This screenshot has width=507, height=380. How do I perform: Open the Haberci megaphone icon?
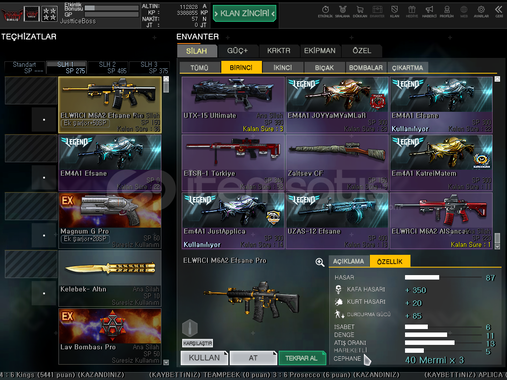point(429,11)
